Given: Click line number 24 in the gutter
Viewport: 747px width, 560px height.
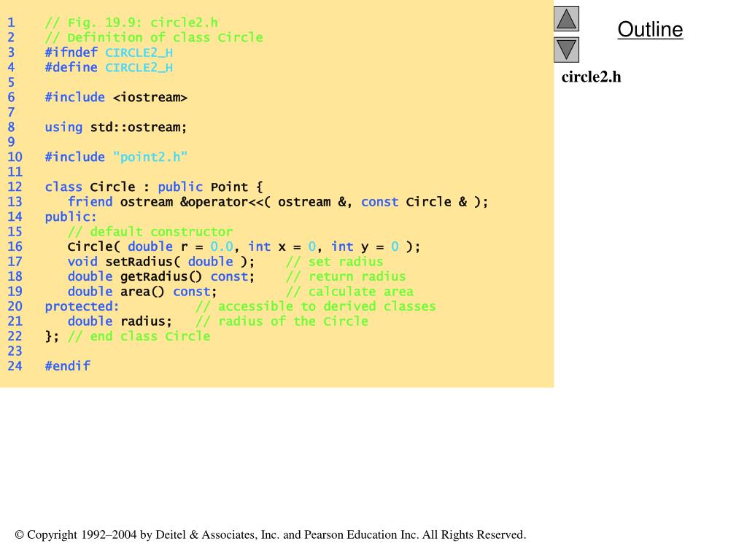Looking at the screenshot, I should 15,366.
